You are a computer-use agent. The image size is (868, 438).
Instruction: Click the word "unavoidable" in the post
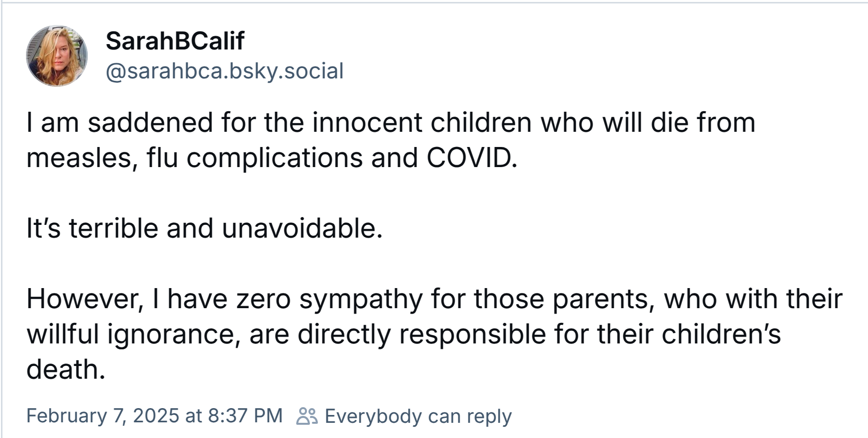pos(299,228)
